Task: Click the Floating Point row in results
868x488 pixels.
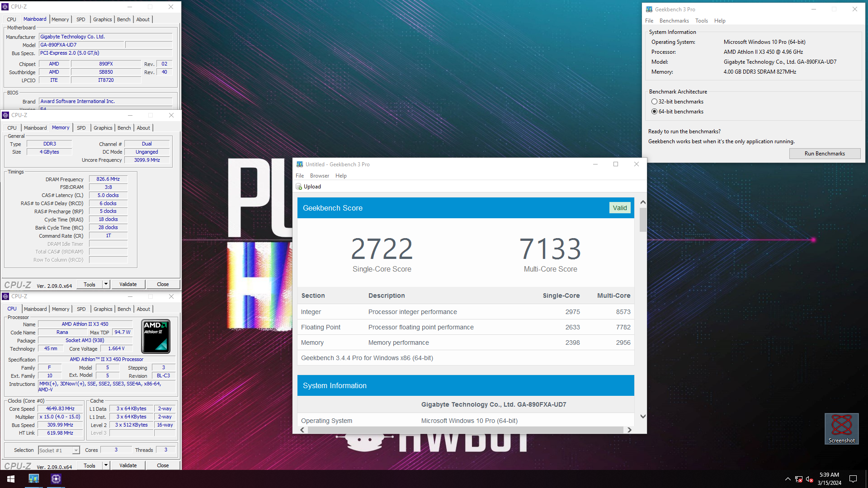Action: (466, 327)
